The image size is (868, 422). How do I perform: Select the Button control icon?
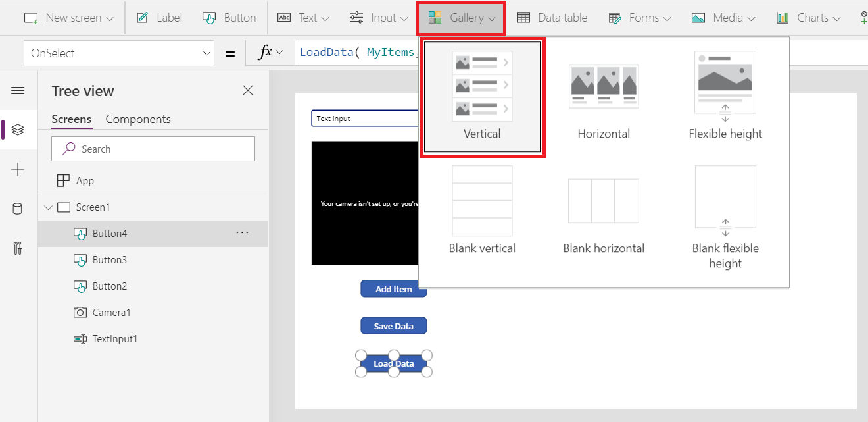click(x=209, y=18)
